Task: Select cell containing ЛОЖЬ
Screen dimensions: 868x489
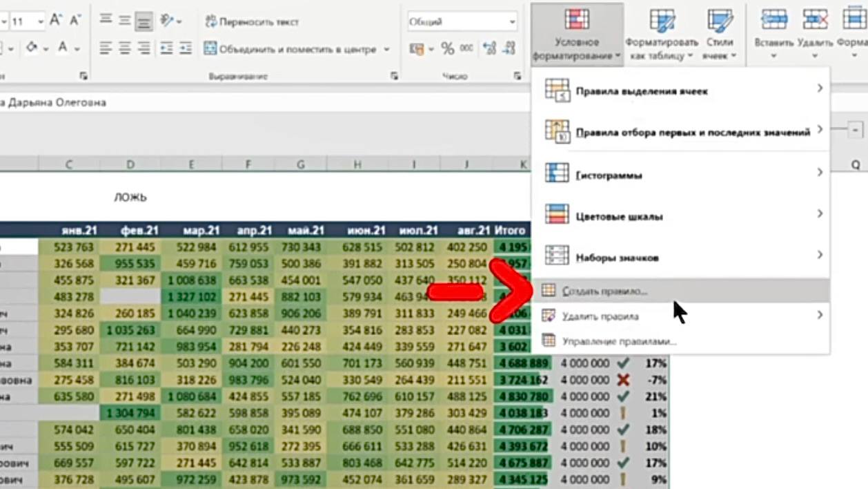Action: tap(130, 198)
